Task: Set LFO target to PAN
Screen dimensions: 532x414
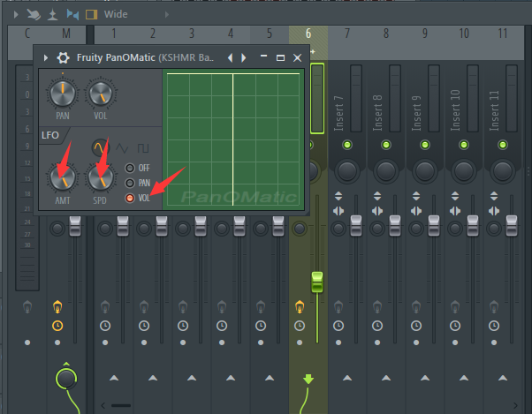Action: (x=130, y=183)
